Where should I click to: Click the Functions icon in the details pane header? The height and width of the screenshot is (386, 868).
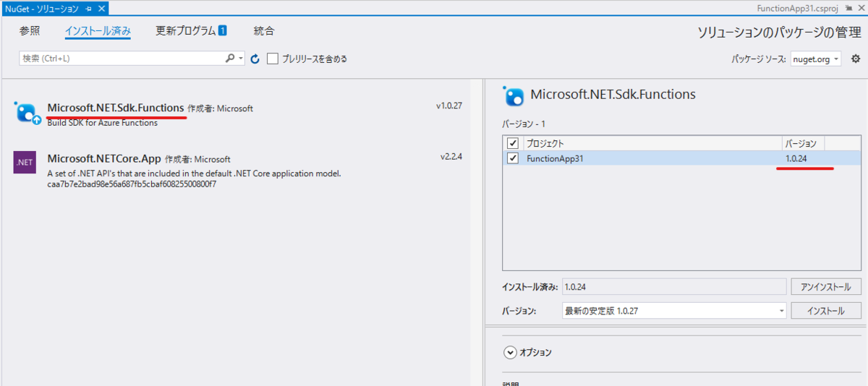[514, 96]
